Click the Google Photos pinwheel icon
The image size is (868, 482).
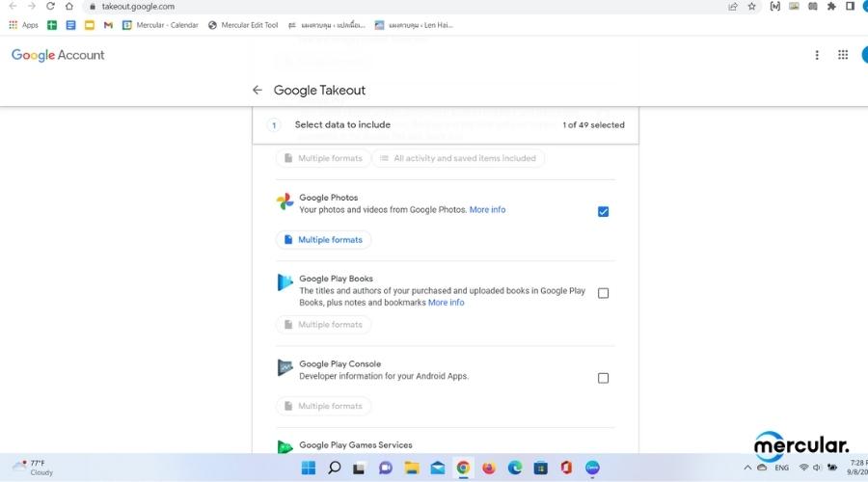point(285,201)
